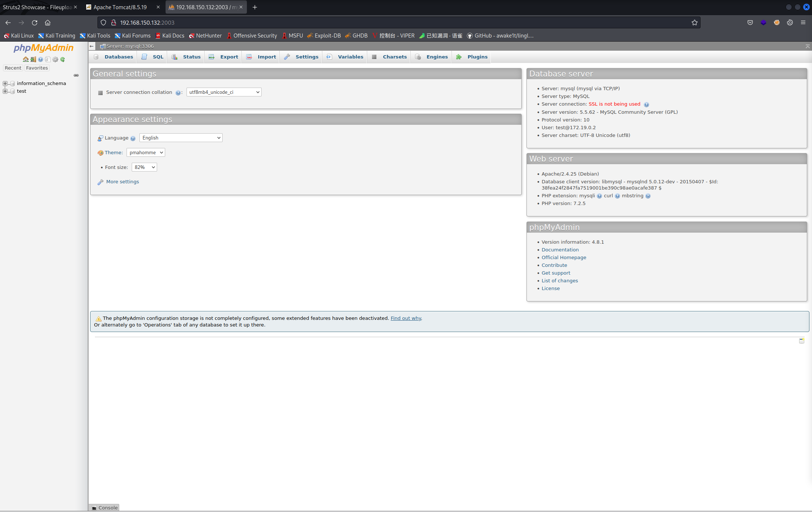The image size is (812, 512).
Task: Open the SQL tab
Action: (153, 57)
